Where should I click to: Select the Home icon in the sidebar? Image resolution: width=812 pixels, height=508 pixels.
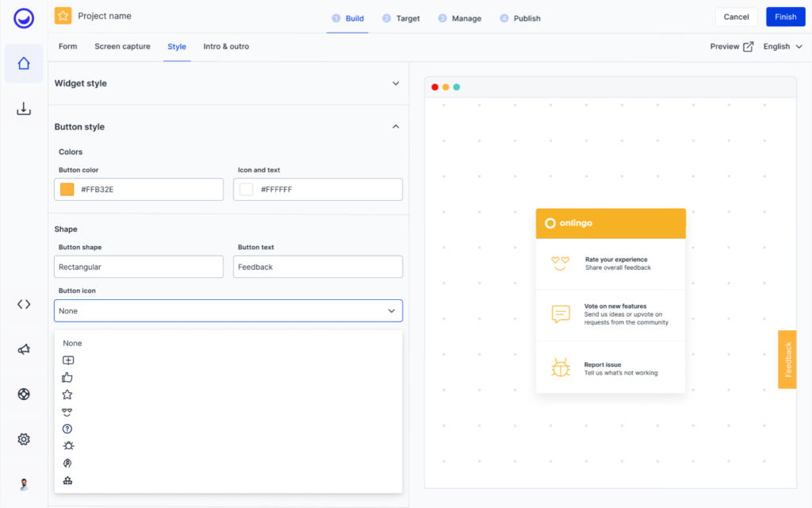(23, 63)
